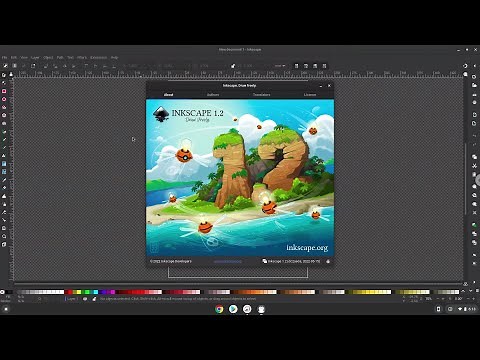Select the Spiral tool
This screenshot has width=480, height=360.
[x=4, y=123]
